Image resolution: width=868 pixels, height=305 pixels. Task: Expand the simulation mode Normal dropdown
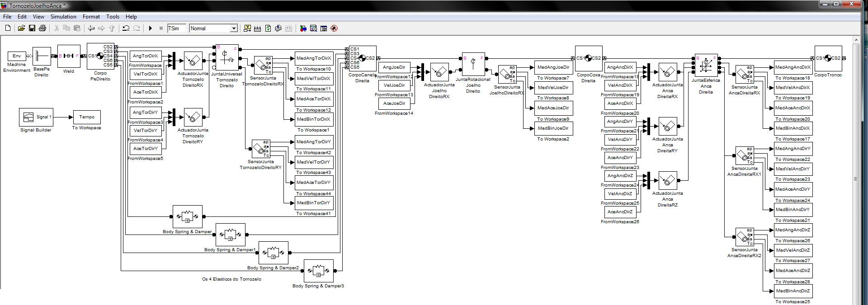click(234, 28)
